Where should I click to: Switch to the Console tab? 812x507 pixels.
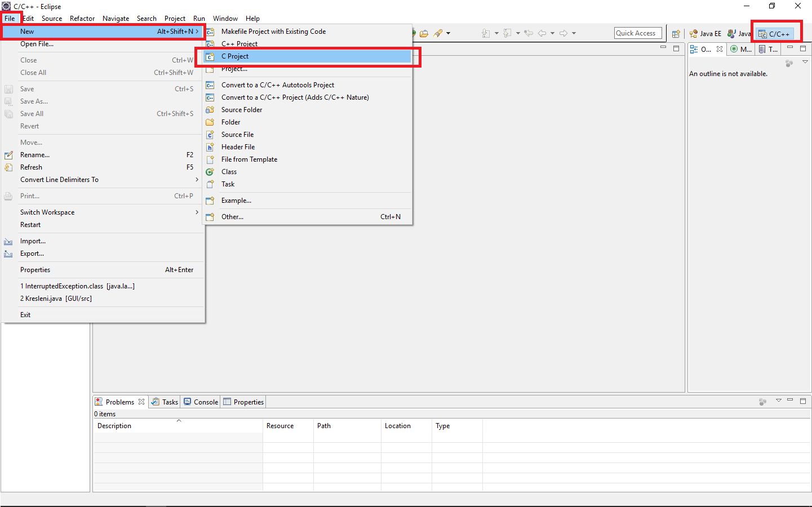click(201, 402)
